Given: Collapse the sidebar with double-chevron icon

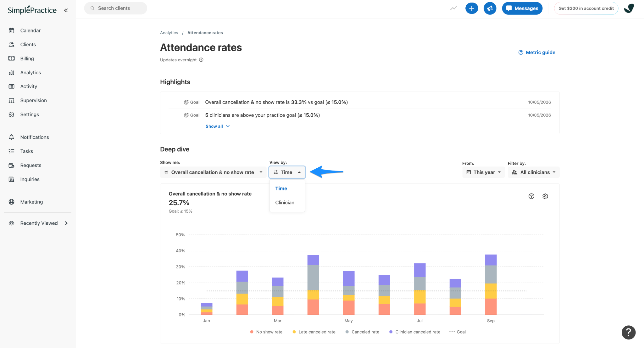Looking at the screenshot, I should (x=66, y=10).
